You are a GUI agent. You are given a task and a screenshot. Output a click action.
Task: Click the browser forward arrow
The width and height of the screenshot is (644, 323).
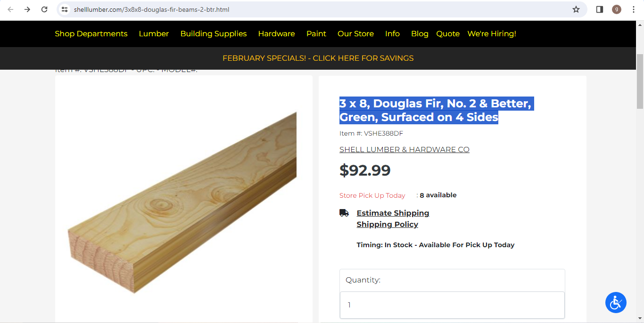27,9
